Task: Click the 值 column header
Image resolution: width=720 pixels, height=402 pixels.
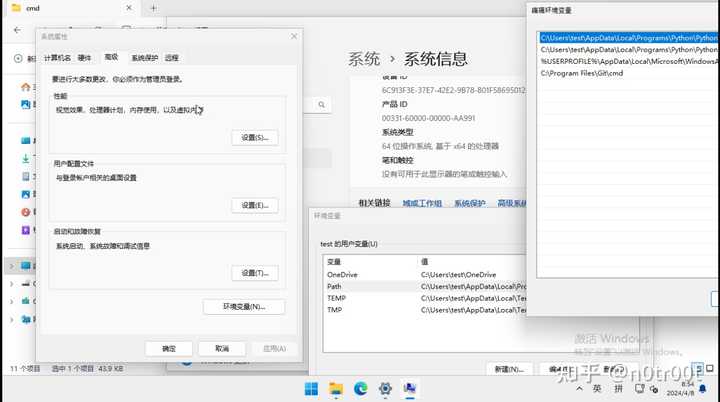Action: point(472,261)
